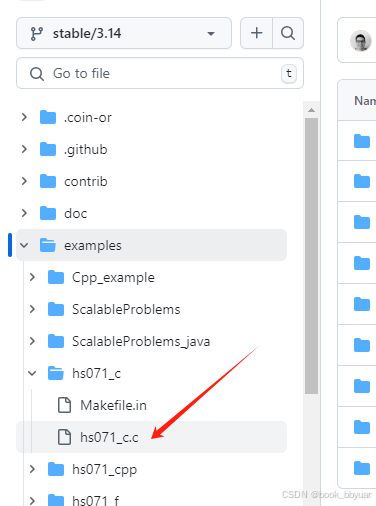Open the hs071_cpp tree entry
376x506 pixels.
click(104, 470)
